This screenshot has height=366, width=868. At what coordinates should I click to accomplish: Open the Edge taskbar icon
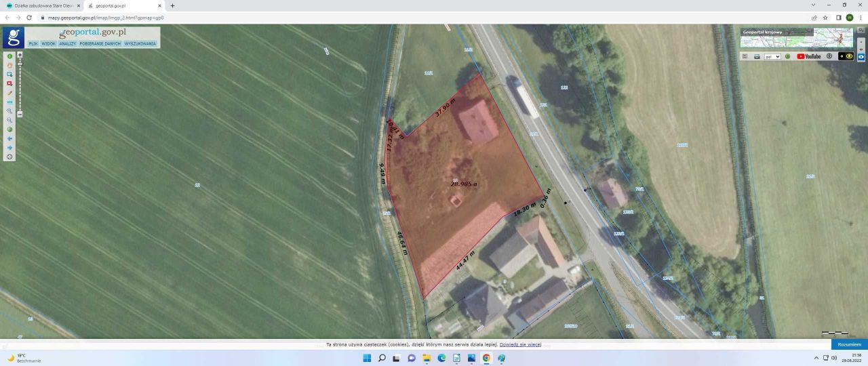pos(441,358)
